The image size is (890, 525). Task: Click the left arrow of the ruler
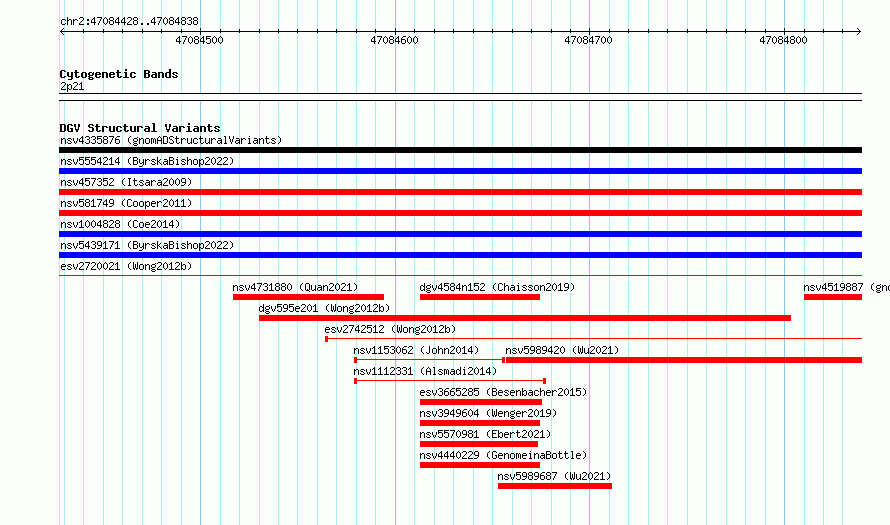pyautogui.click(x=62, y=32)
